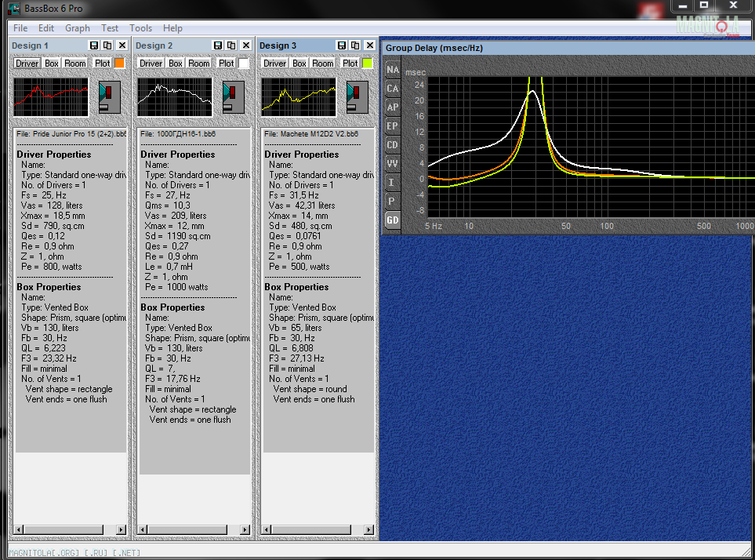Screen dimensions: 755x560
Task: Open the Room tab in Design 1
Action: (x=75, y=64)
